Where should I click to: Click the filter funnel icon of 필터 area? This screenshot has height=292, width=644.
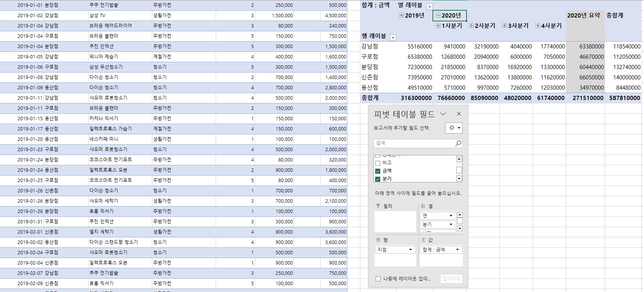pos(378,206)
